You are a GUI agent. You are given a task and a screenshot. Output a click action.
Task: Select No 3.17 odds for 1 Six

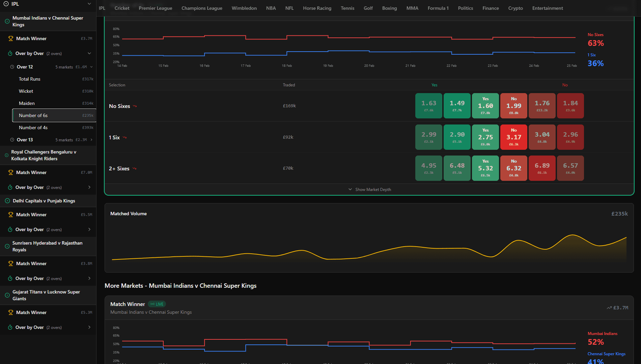click(x=513, y=137)
